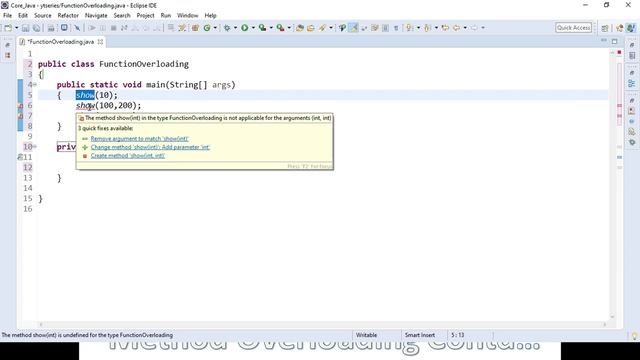640x360 pixels.
Task: Switch to the Java perspective icon
Action: (631, 28)
